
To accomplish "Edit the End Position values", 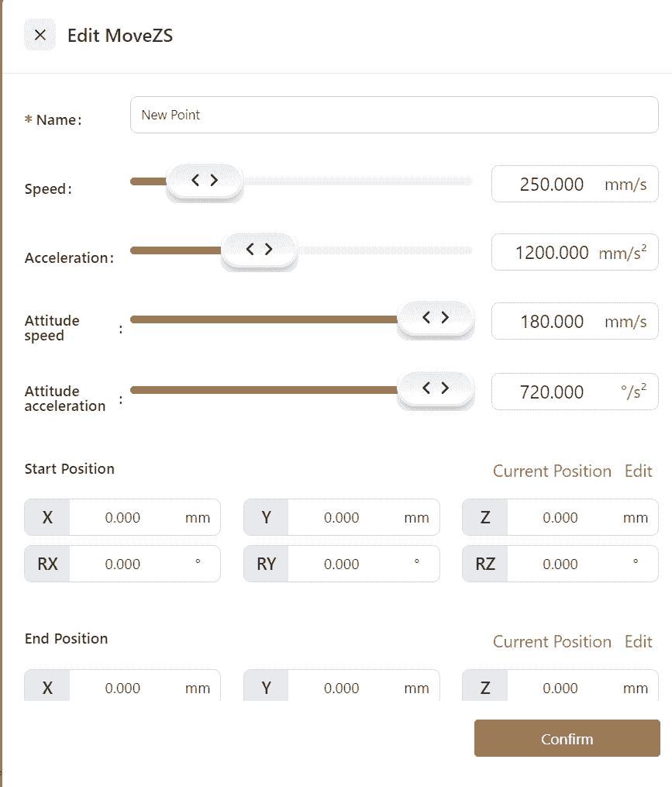I will [x=638, y=642].
